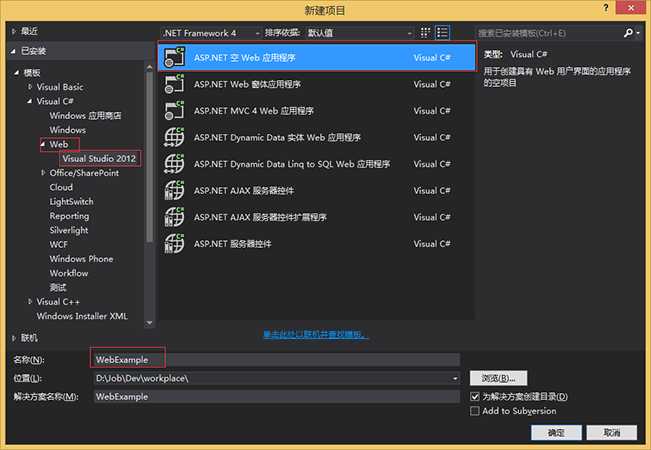This screenshot has height=450, width=651.
Task: Select the Workflow template category
Action: 69,273
